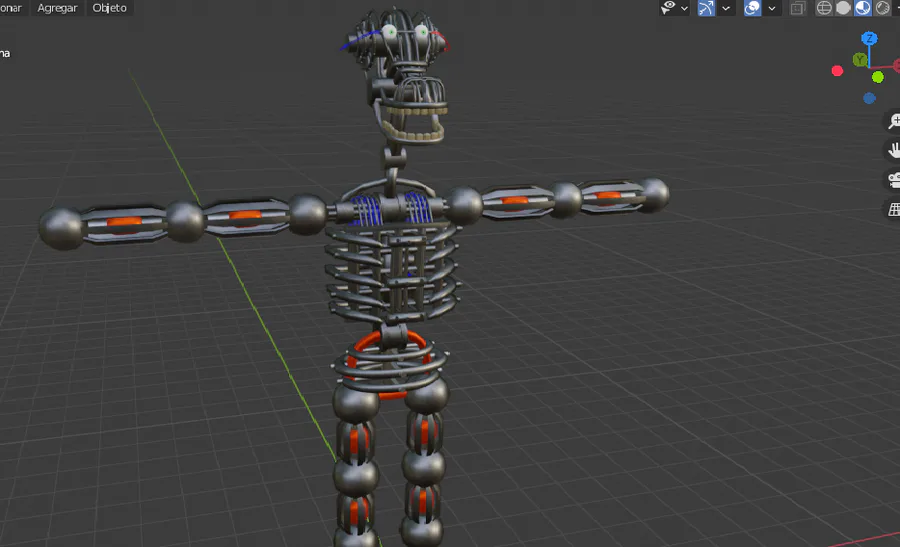The width and height of the screenshot is (900, 547).
Task: Click the bright green negative Y axis dot
Action: (878, 77)
